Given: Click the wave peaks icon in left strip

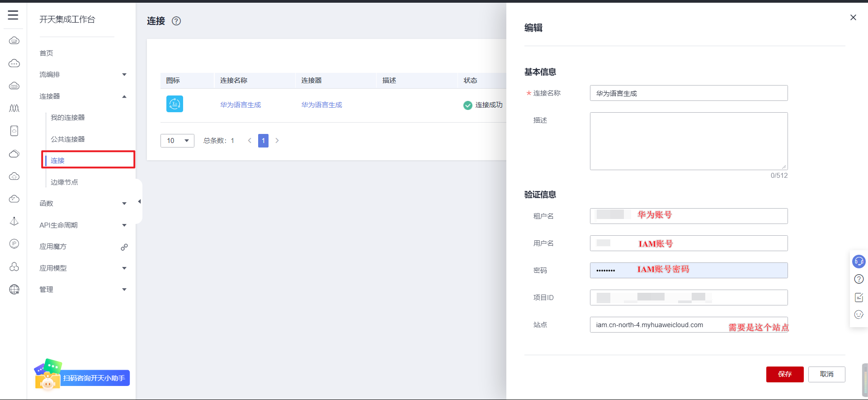Looking at the screenshot, I should point(14,108).
